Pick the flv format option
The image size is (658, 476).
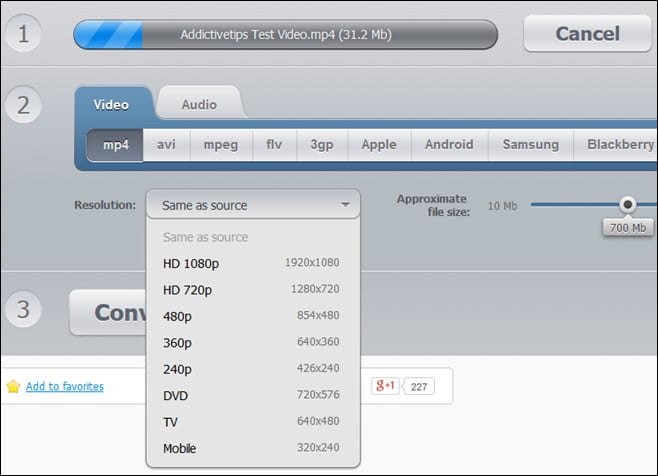point(273,144)
